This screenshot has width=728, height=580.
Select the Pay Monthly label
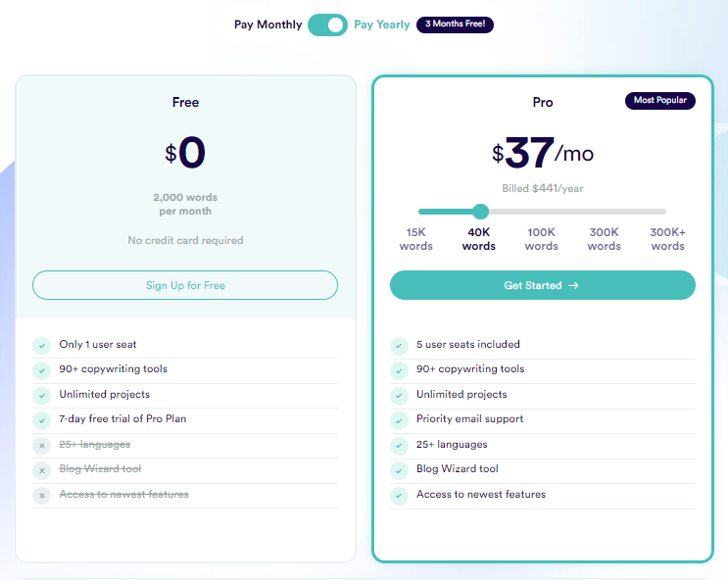tap(267, 24)
